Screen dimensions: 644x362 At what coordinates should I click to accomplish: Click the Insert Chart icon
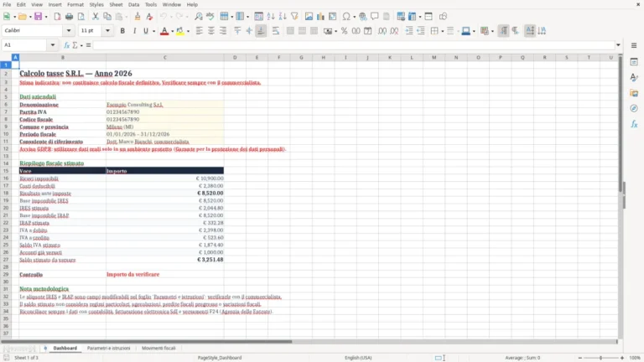tap(321, 17)
